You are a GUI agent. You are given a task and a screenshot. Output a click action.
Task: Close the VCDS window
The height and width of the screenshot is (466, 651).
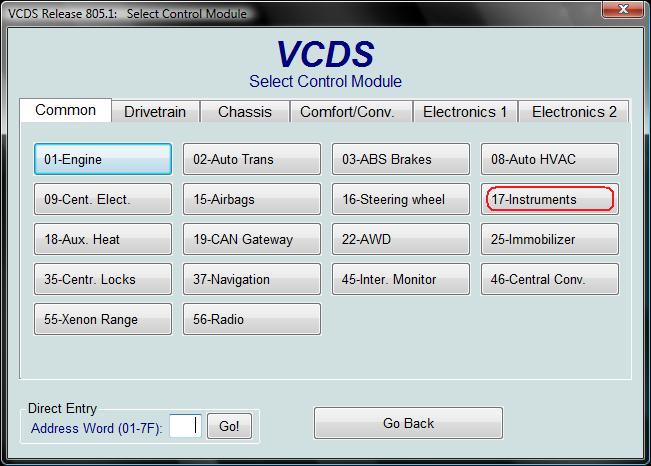coord(622,9)
